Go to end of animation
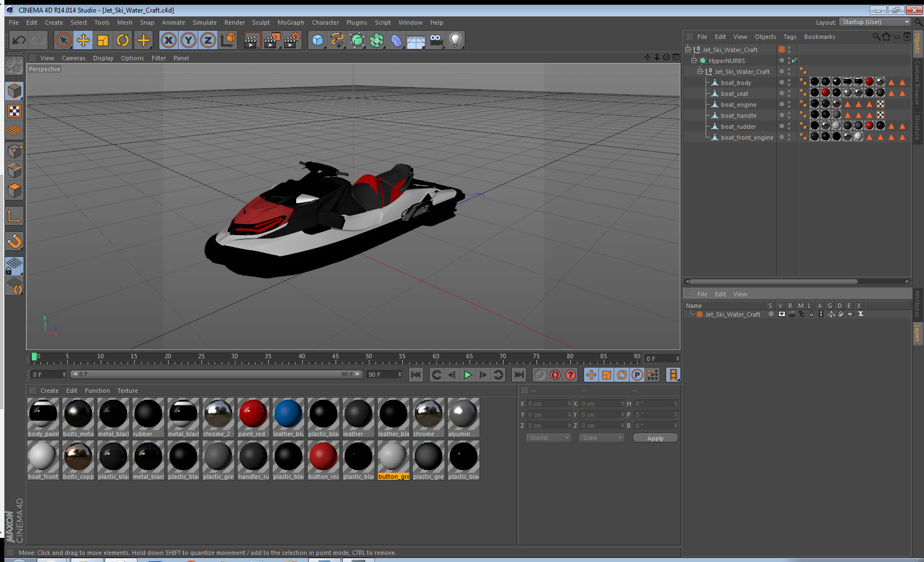This screenshot has width=924, height=562. click(x=518, y=375)
